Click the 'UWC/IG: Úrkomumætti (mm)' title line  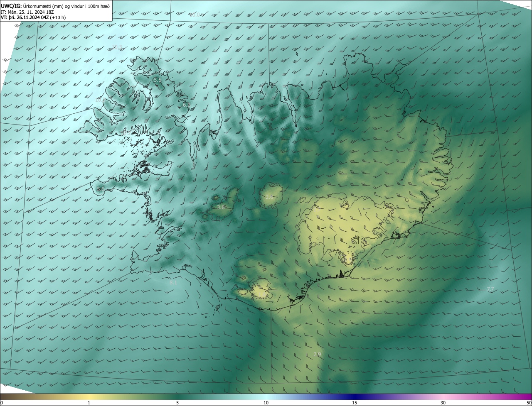tap(55, 6)
